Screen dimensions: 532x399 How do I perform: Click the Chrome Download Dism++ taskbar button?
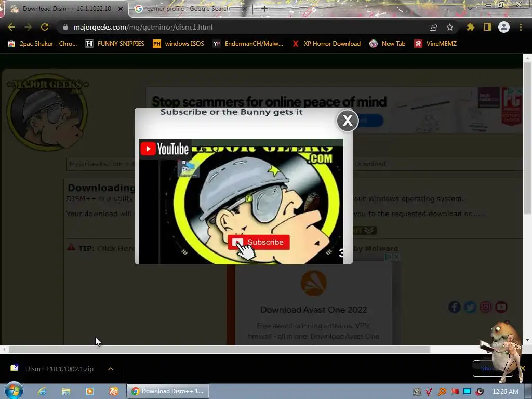click(x=168, y=391)
